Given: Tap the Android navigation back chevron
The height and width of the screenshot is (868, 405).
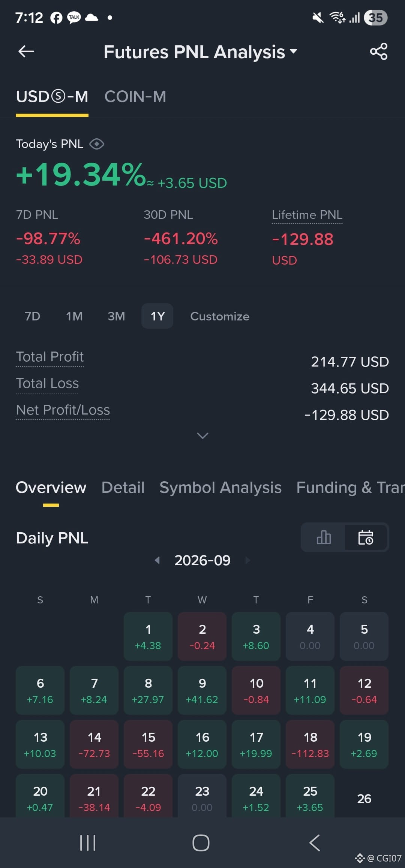Looking at the screenshot, I should pos(315,843).
